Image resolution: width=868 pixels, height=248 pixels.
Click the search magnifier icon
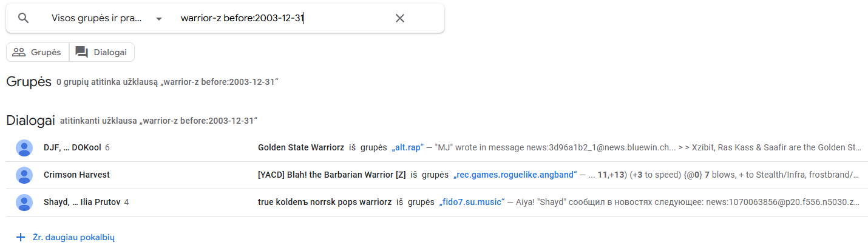[24, 18]
